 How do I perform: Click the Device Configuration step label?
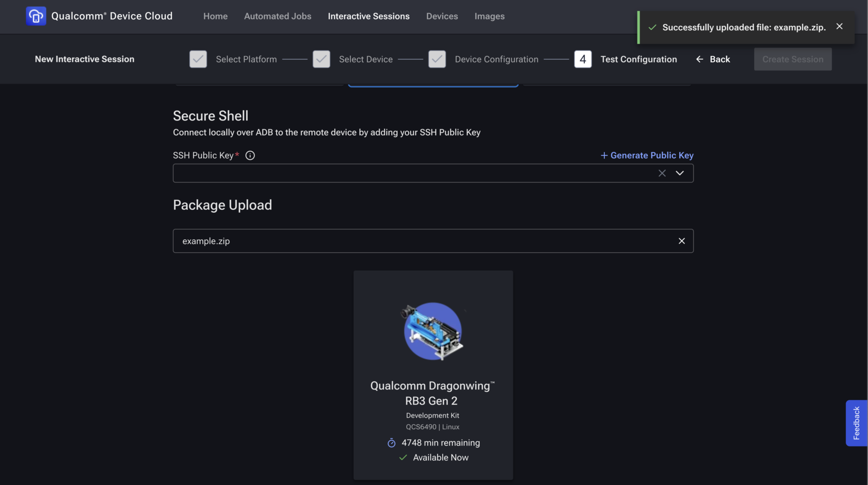click(x=496, y=59)
